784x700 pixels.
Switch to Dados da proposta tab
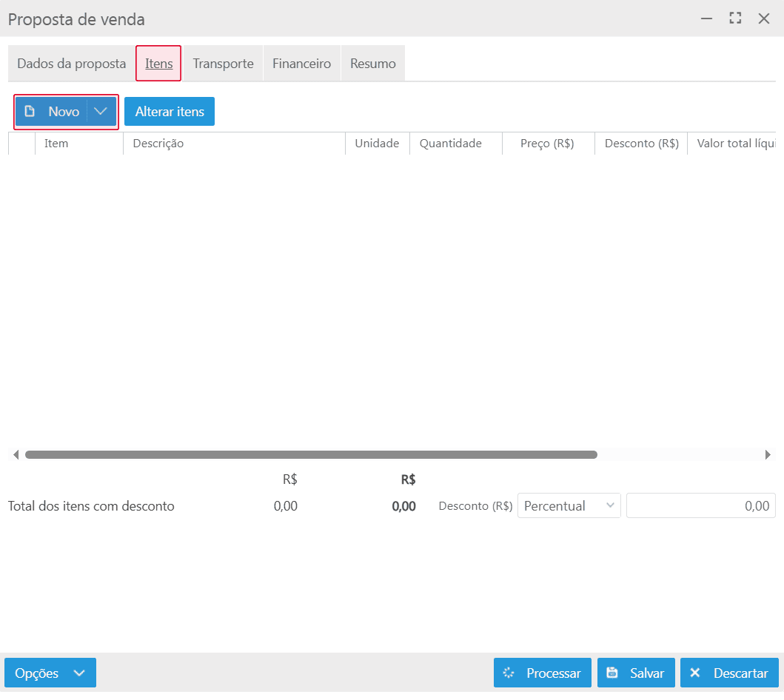(x=72, y=64)
